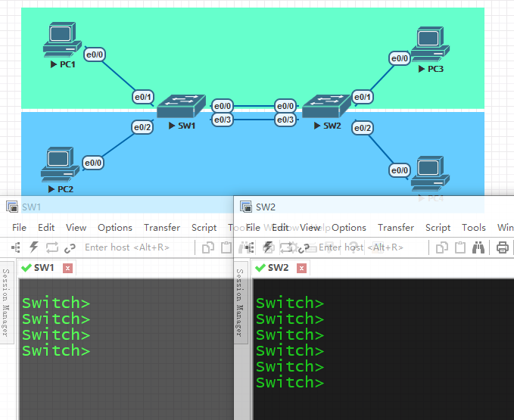514x420 pixels.
Task: Click Find binoculars icon in SW2 toolbar
Action: (478, 247)
